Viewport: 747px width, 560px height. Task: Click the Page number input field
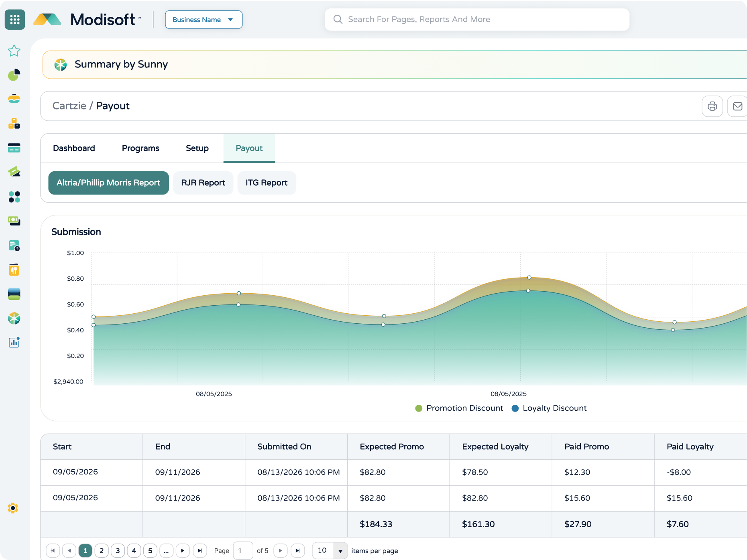[243, 550]
